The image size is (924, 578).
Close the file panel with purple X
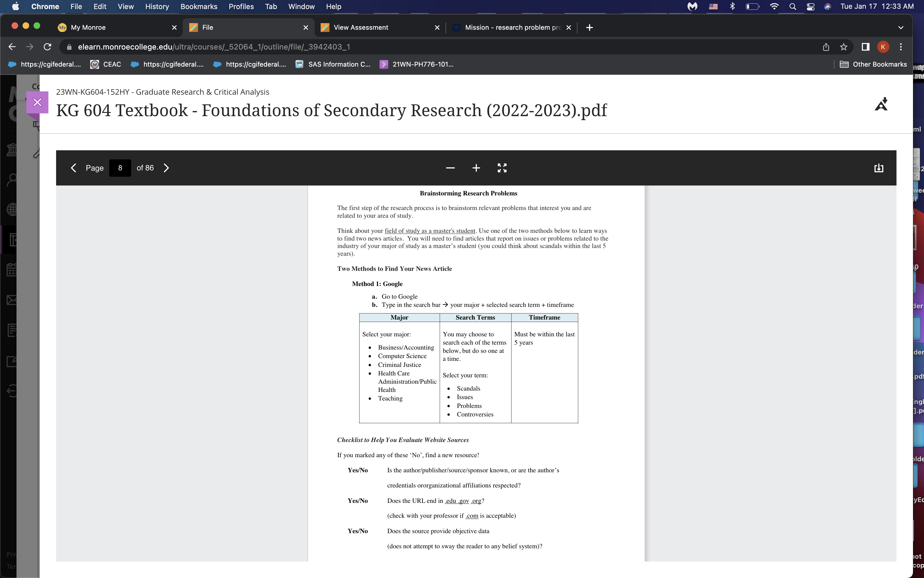[x=37, y=102]
